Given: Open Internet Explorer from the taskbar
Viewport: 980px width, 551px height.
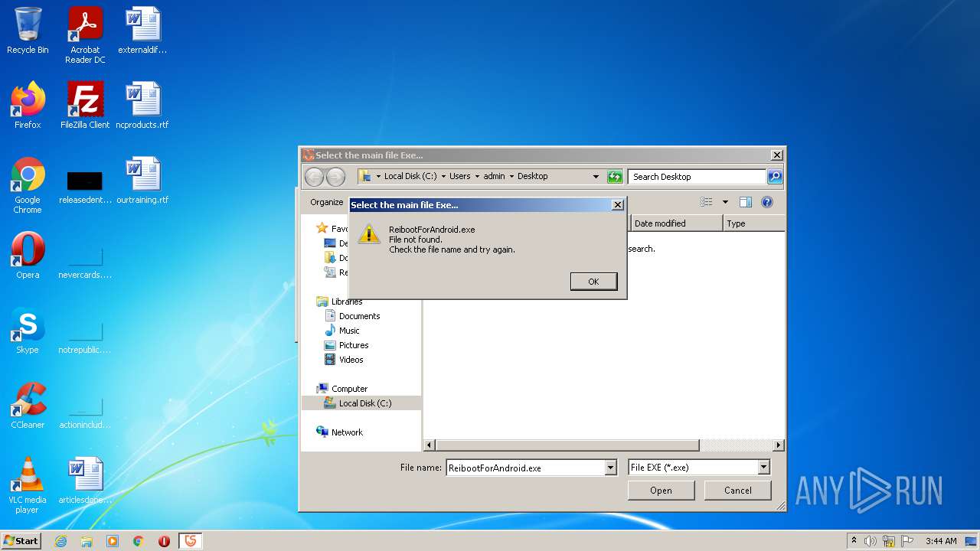Looking at the screenshot, I should tap(60, 541).
